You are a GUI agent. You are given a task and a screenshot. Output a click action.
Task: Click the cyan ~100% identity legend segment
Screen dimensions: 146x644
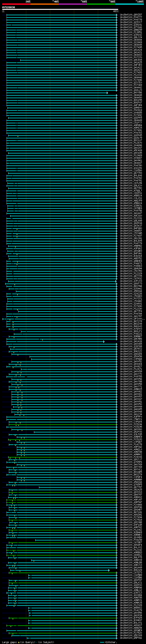click(130, 4)
